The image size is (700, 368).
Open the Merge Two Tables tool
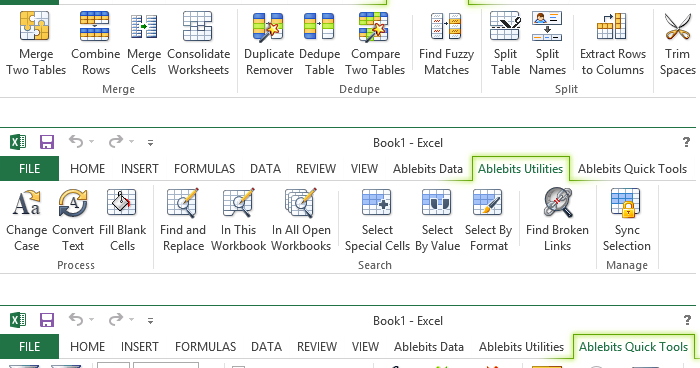pyautogui.click(x=36, y=44)
